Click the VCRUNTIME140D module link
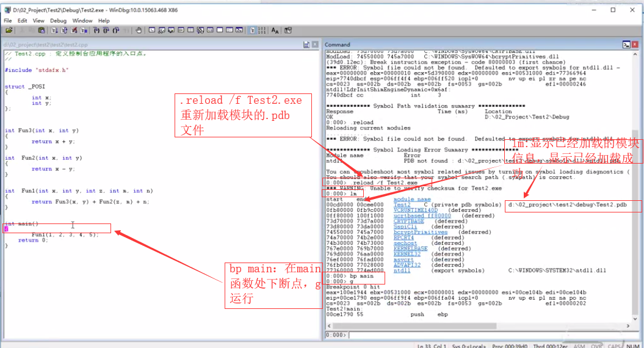 [415, 210]
